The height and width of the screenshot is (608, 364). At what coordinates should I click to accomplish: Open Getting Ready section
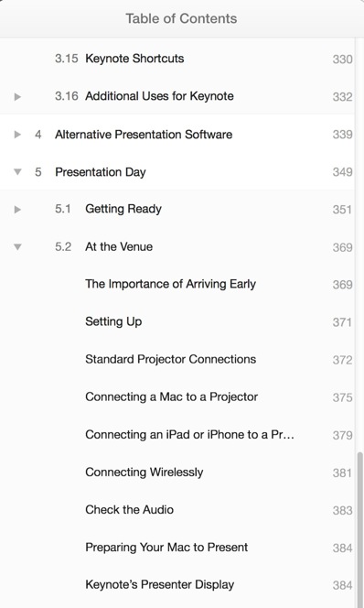tap(123, 209)
